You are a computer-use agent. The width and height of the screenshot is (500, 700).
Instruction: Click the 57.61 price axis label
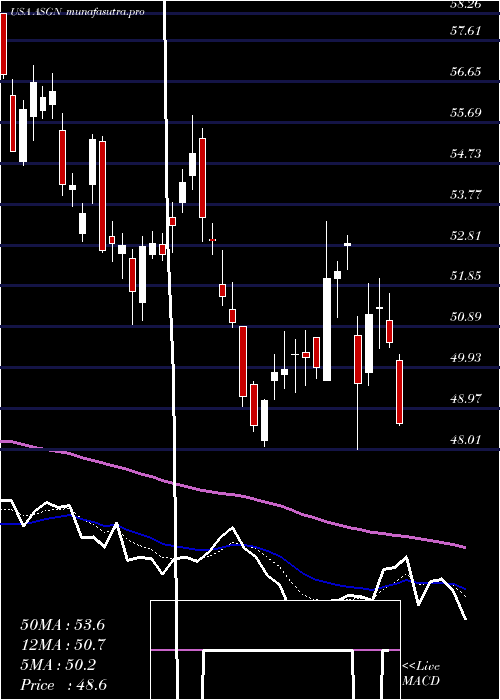coord(465,31)
